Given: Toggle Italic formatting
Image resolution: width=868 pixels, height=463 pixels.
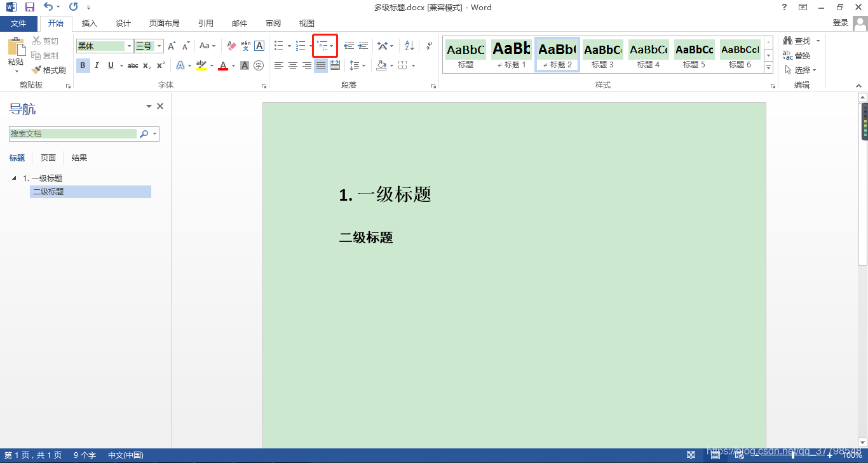Looking at the screenshot, I should [x=97, y=65].
